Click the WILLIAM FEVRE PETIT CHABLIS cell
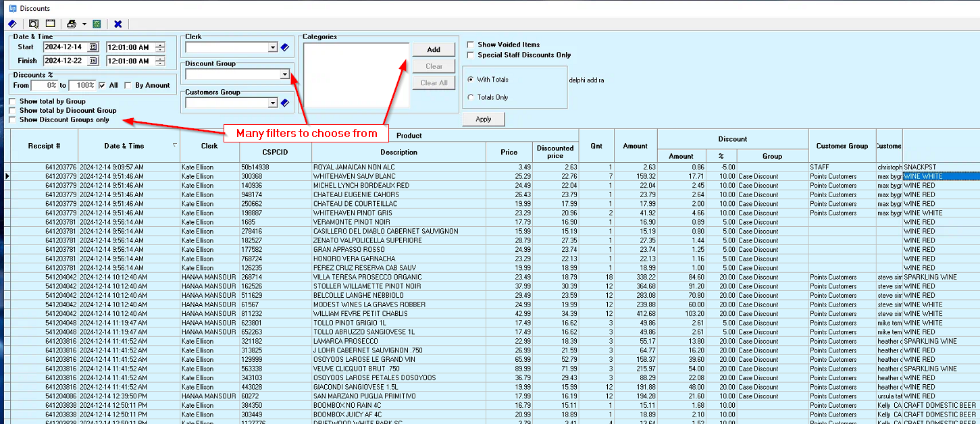The image size is (980, 424). (398, 314)
